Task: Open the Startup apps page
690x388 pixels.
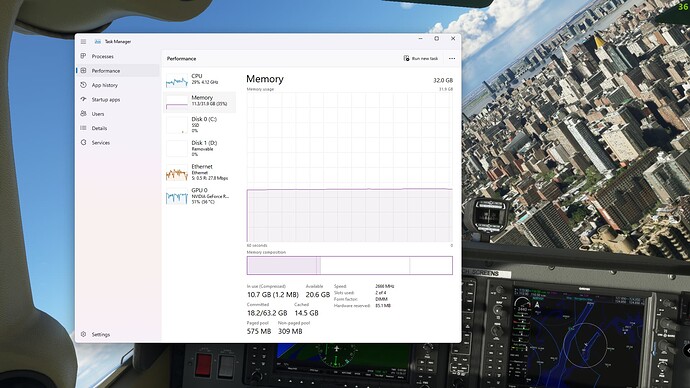Action: coord(117,99)
